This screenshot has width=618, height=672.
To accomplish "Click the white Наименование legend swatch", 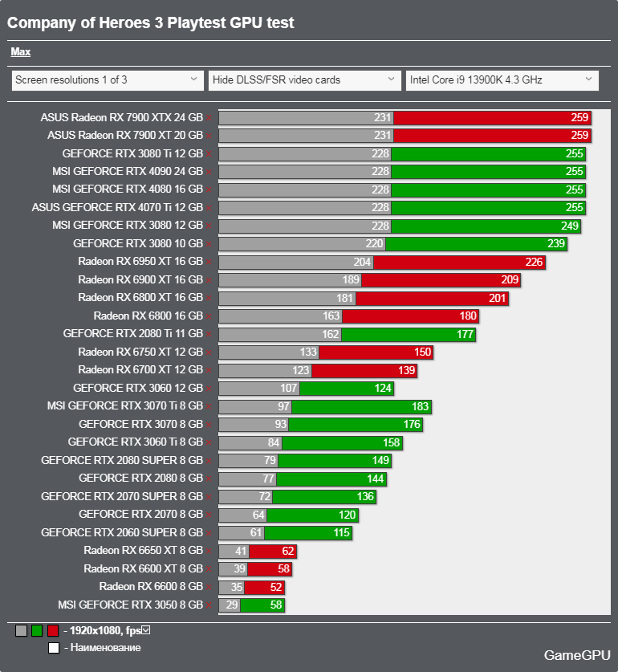I will (x=54, y=648).
